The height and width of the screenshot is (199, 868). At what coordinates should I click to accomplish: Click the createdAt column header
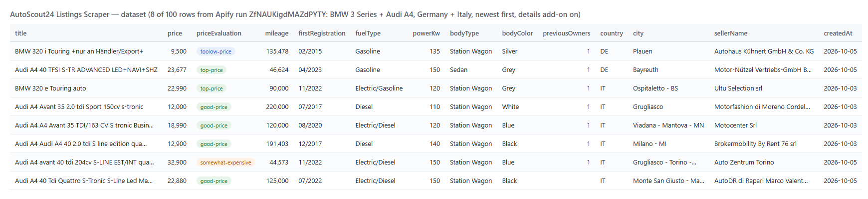[838, 33]
